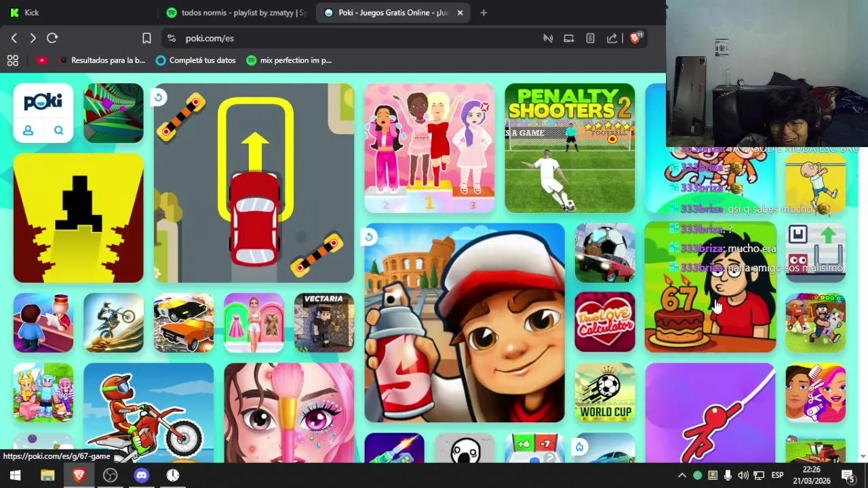Image resolution: width=868 pixels, height=488 pixels.
Task: Open the Vectaria game tile
Action: tap(324, 323)
